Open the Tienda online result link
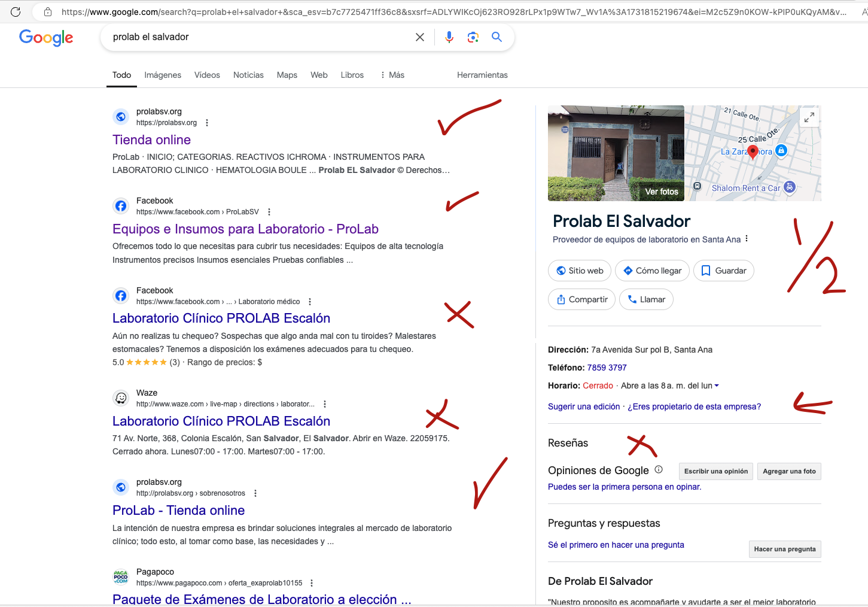Screen dimensions: 868x607 pos(151,139)
